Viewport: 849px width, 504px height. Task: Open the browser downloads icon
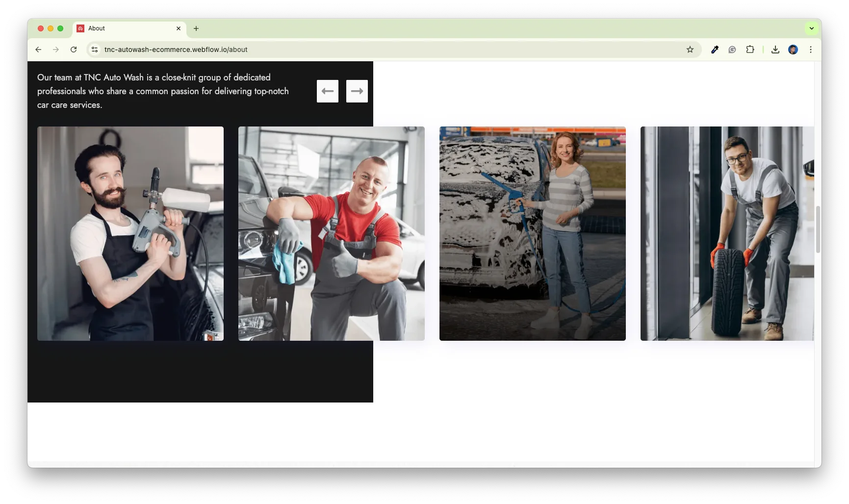(x=775, y=50)
